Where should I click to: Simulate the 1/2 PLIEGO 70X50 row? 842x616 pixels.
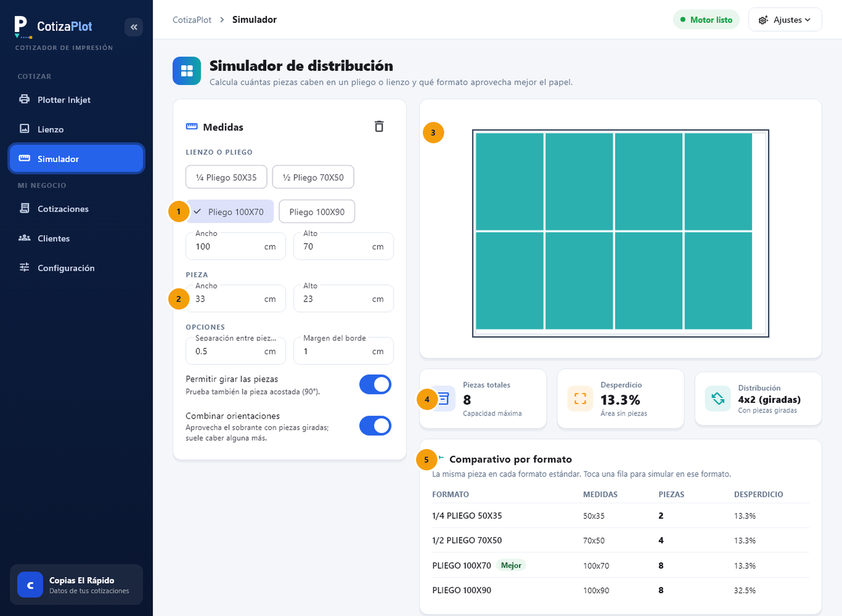(x=620, y=540)
